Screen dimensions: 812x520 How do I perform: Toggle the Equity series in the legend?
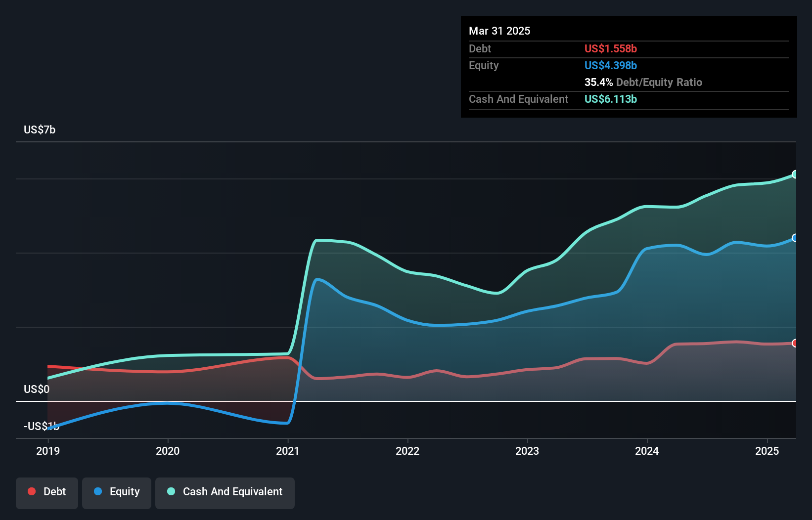tap(117, 492)
